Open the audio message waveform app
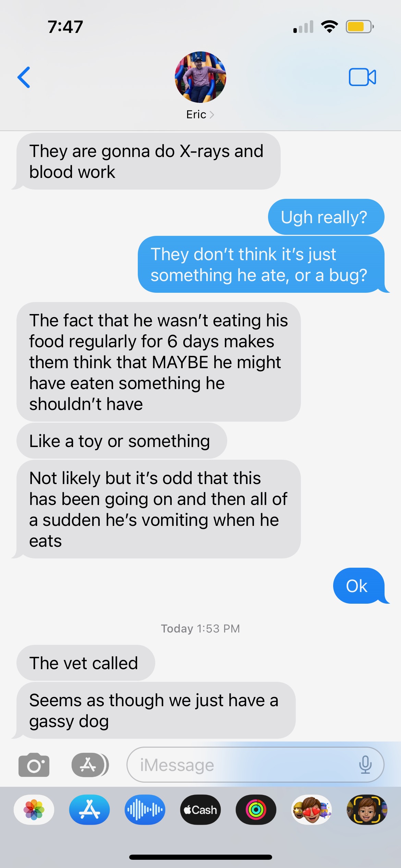 tap(145, 810)
